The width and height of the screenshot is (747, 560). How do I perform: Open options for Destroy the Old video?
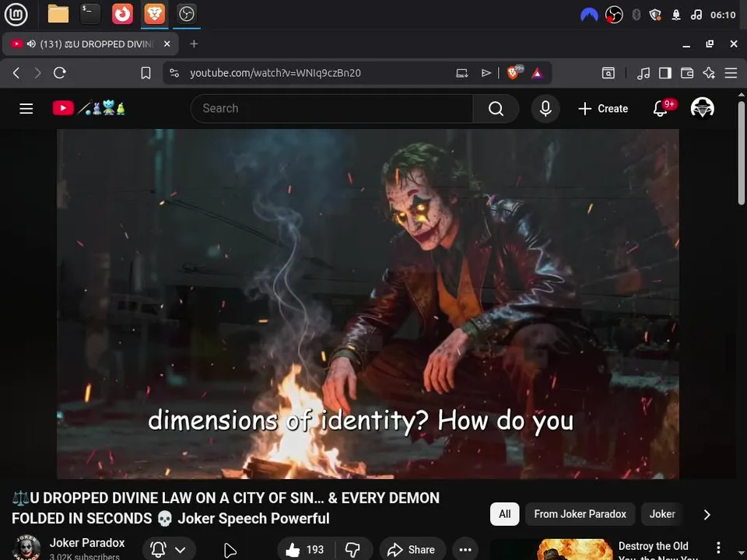[x=718, y=547]
